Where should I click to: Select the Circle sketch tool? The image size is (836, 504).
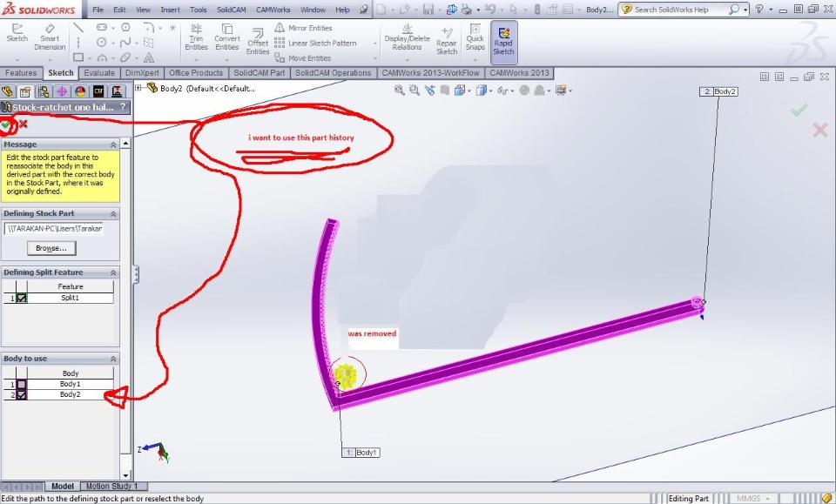(101, 42)
